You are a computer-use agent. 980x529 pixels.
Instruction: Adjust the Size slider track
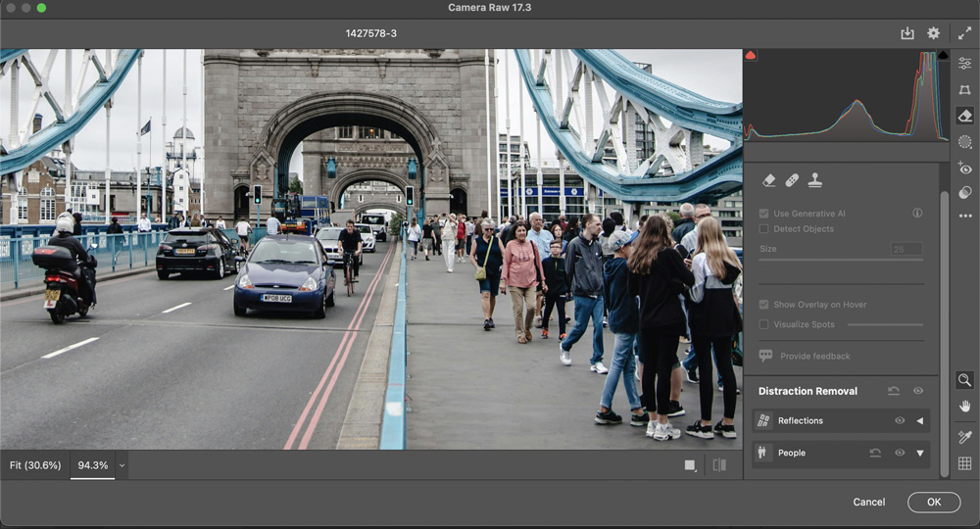841,260
